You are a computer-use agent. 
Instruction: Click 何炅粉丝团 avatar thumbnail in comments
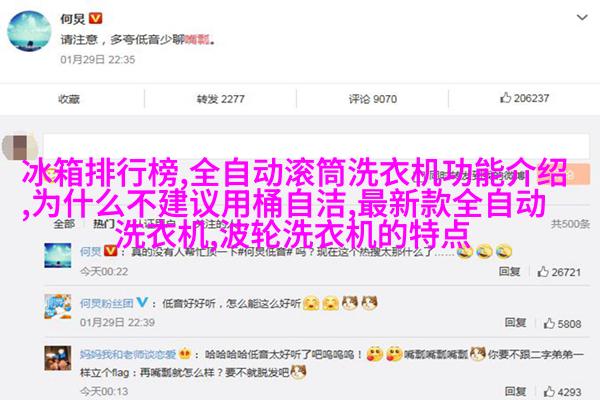pyautogui.click(x=58, y=307)
